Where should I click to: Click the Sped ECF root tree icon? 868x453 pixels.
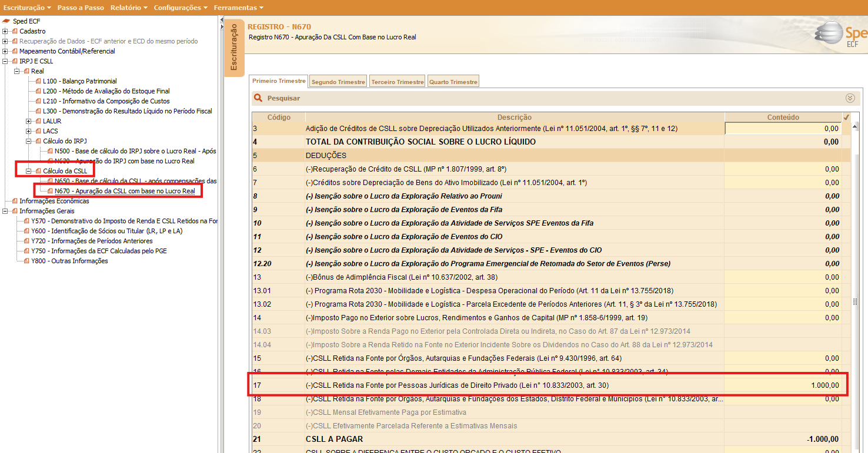[6, 21]
